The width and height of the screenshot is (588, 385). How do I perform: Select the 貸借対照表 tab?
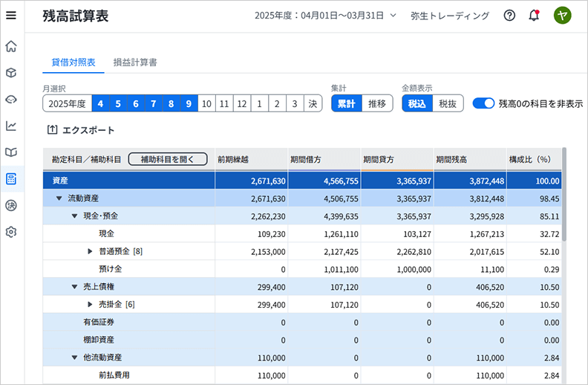click(73, 62)
